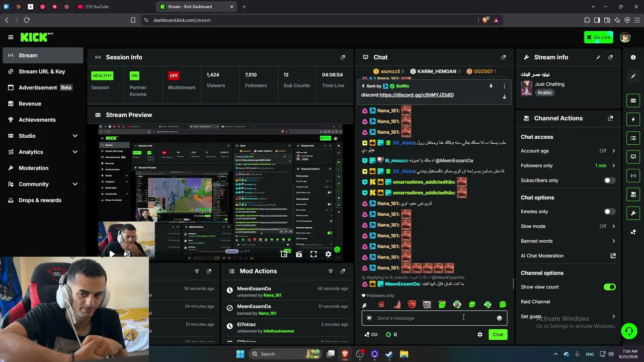644x362 pixels.
Task: Expand the Studio sidebar section
Action: [43, 136]
